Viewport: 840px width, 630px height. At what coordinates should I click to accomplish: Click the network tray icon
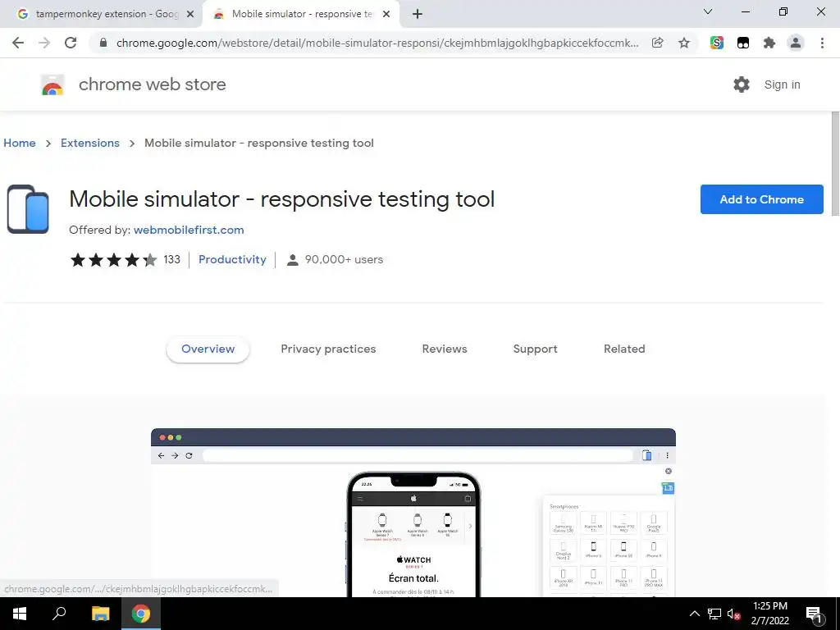pos(714,614)
